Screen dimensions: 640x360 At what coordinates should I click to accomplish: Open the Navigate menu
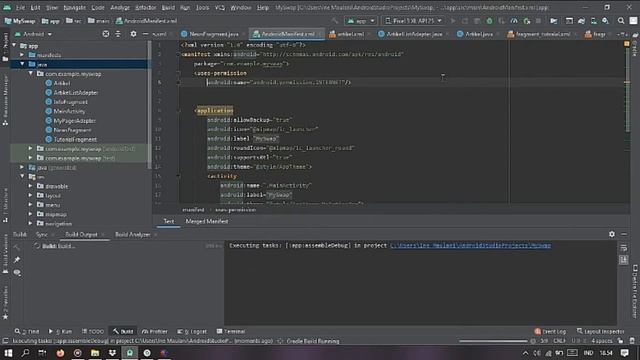pos(74,7)
